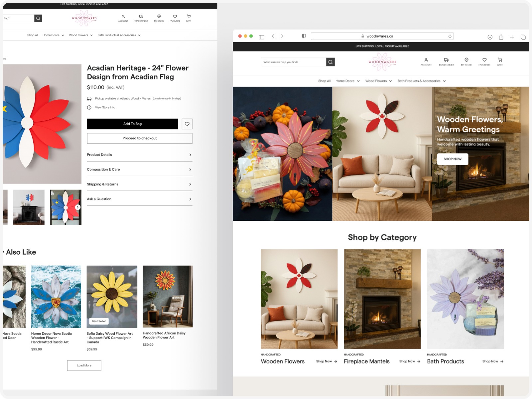Viewport: 532px width, 399px height.
Task: Select Shop All in browser window nav
Action: (324, 81)
